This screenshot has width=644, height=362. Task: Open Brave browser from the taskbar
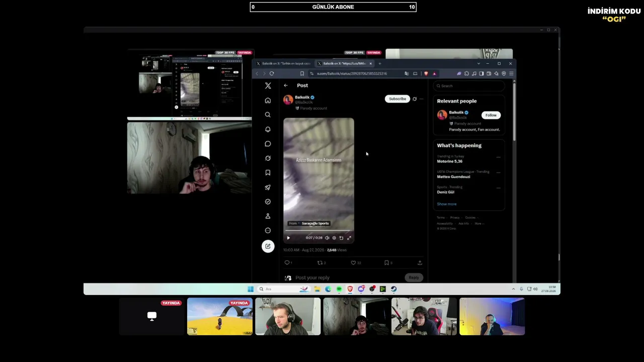click(x=350, y=289)
